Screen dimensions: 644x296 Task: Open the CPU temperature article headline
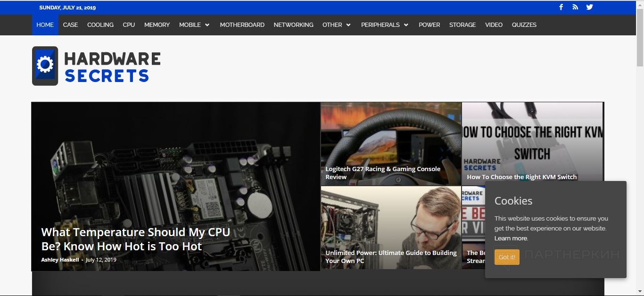[136, 239]
